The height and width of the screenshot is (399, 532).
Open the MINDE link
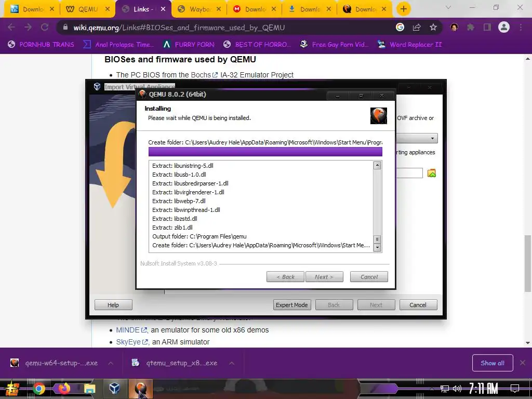click(131, 330)
